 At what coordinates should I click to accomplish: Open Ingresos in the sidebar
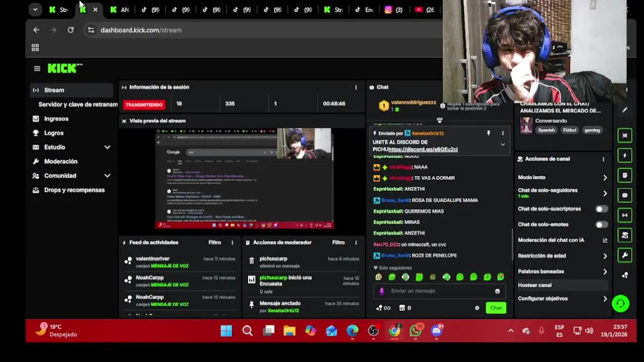click(x=56, y=119)
